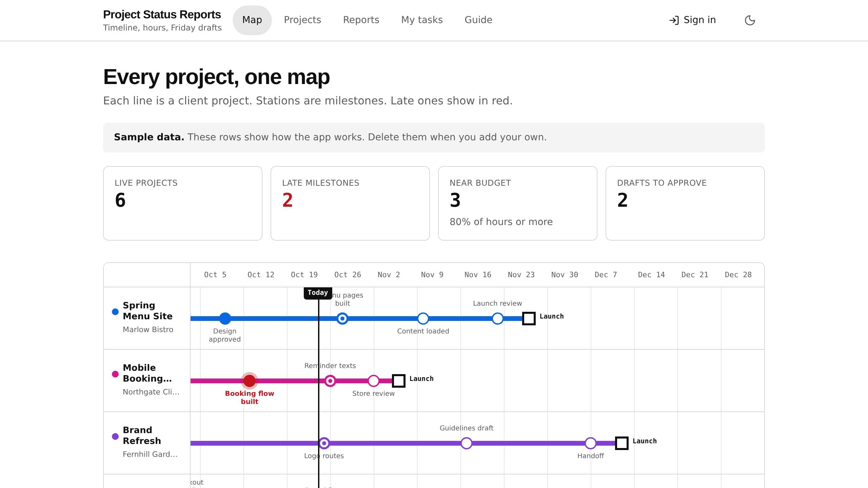Select the Guidelines draft milestone station
The image size is (868, 488).
pyautogui.click(x=467, y=443)
